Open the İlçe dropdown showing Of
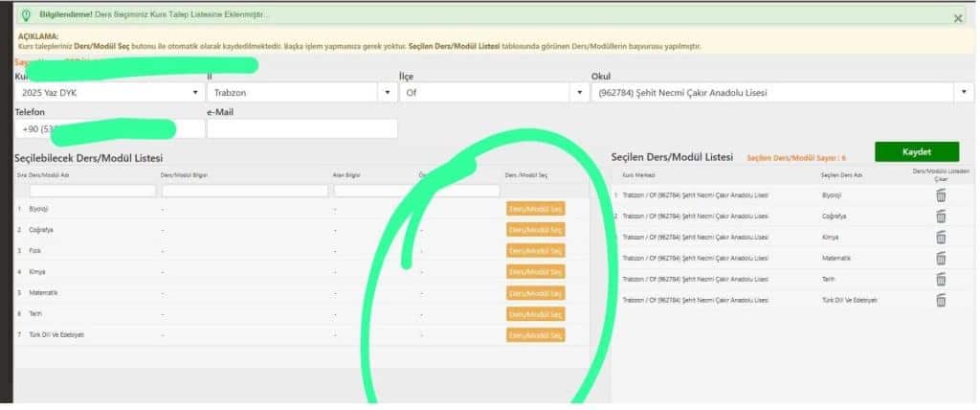Viewport: 980px width, 410px height. click(493, 93)
